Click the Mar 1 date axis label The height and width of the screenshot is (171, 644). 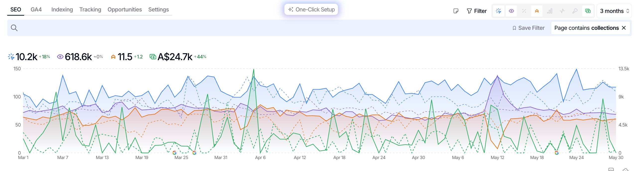[23, 158]
